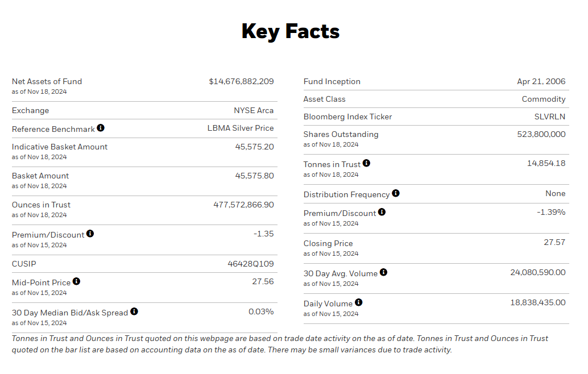Click the Fund Inception date Apr 21, 2006
Image resolution: width=588 pixels, height=374 pixels.
[541, 81]
